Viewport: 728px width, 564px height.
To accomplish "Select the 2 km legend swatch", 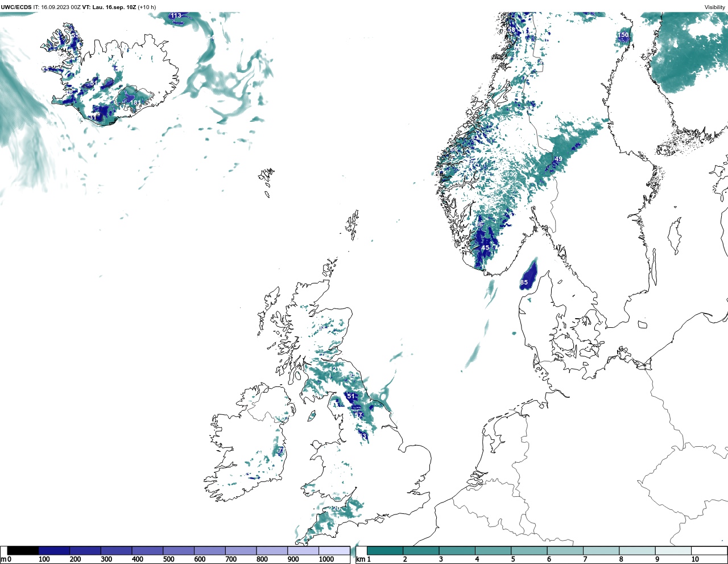I will point(421,551).
